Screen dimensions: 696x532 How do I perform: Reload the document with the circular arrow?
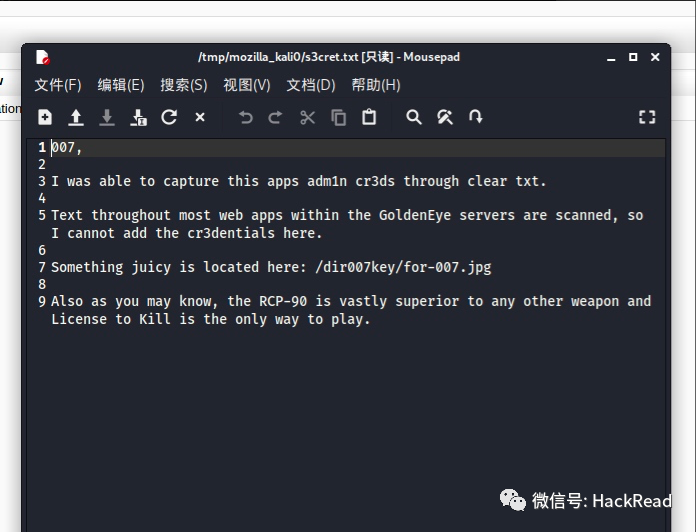pyautogui.click(x=169, y=117)
